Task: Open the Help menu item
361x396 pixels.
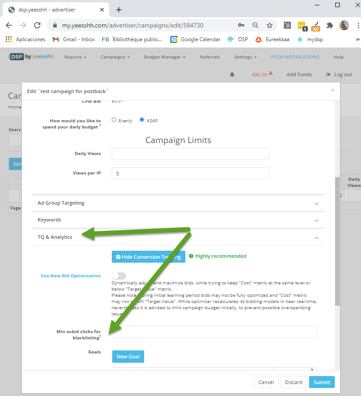Action: point(338,57)
